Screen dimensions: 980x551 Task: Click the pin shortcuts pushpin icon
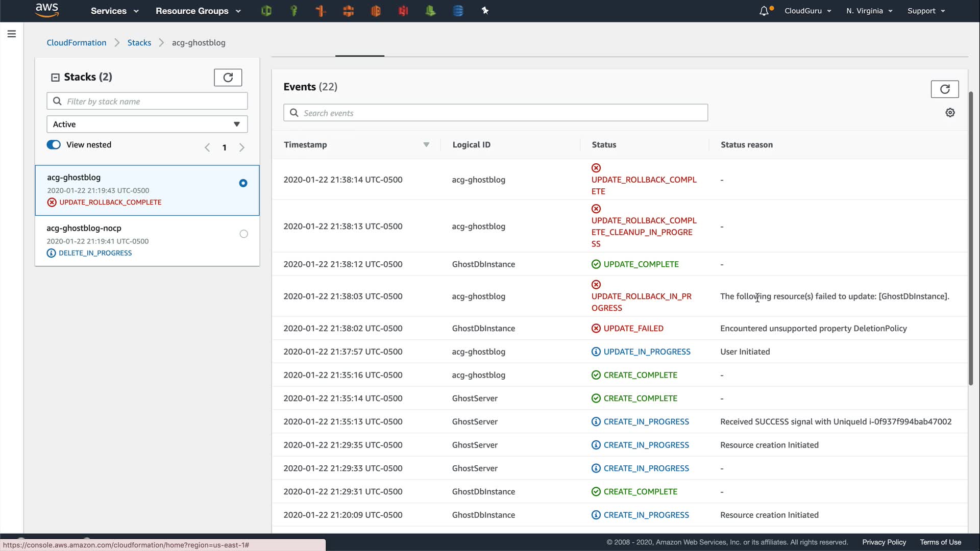(x=485, y=11)
